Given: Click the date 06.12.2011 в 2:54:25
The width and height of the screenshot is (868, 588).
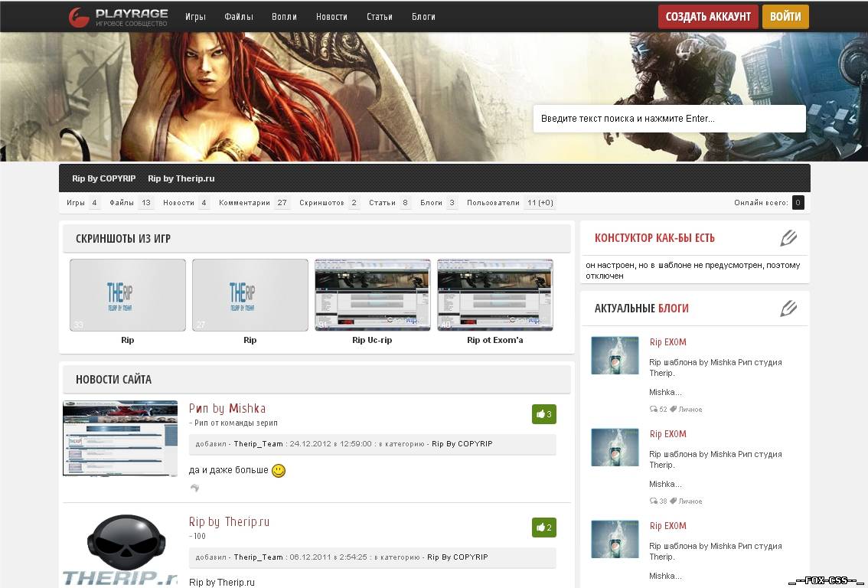Looking at the screenshot, I should click(x=328, y=557).
